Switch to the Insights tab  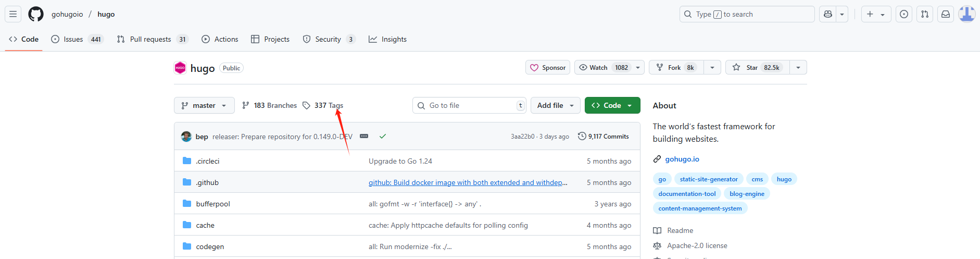(x=388, y=39)
